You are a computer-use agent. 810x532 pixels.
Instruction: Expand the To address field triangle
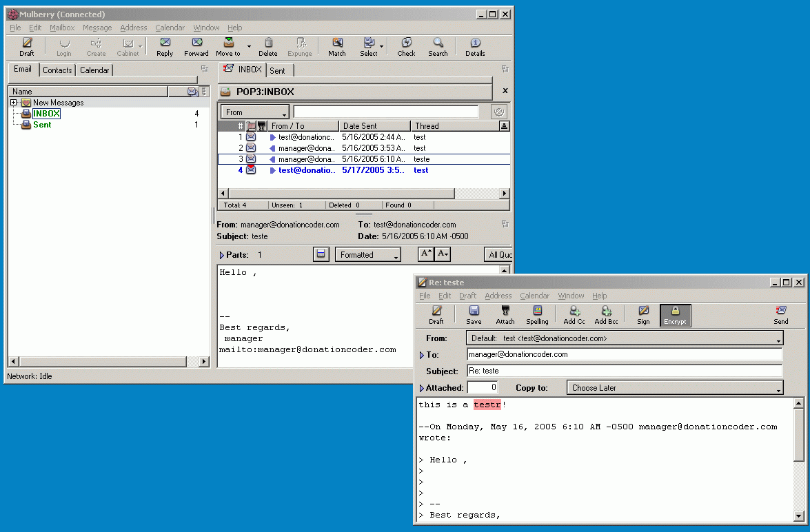421,356
